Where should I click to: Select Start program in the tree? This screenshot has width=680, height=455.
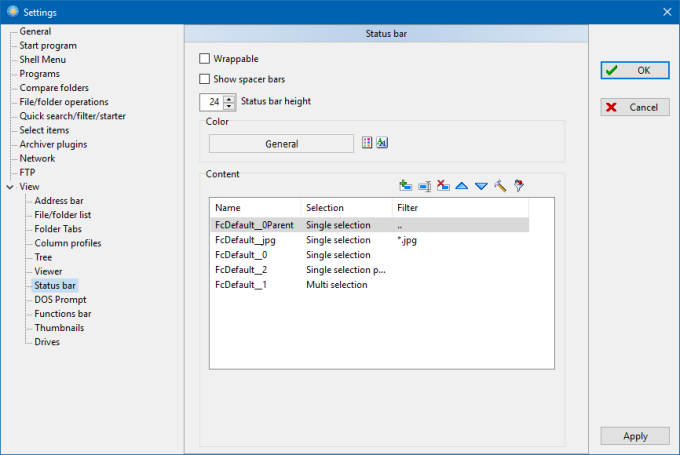click(48, 46)
